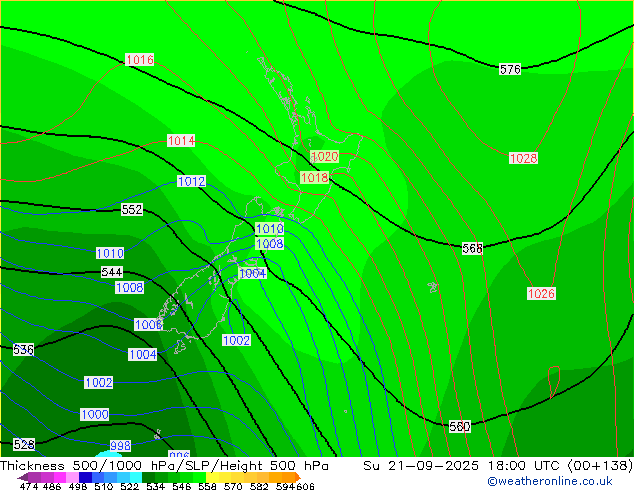Click the legend value 570
The width and height of the screenshot is (634, 490).
tap(233, 486)
